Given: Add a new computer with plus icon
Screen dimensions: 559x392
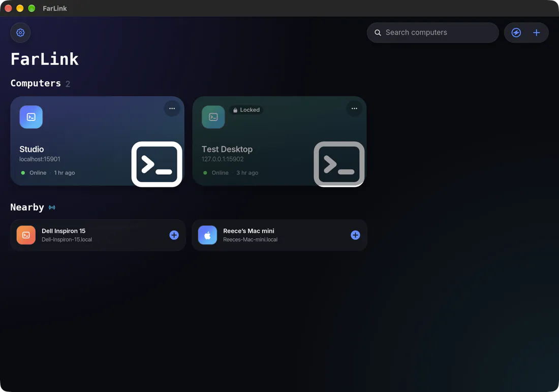Looking at the screenshot, I should [x=536, y=33].
